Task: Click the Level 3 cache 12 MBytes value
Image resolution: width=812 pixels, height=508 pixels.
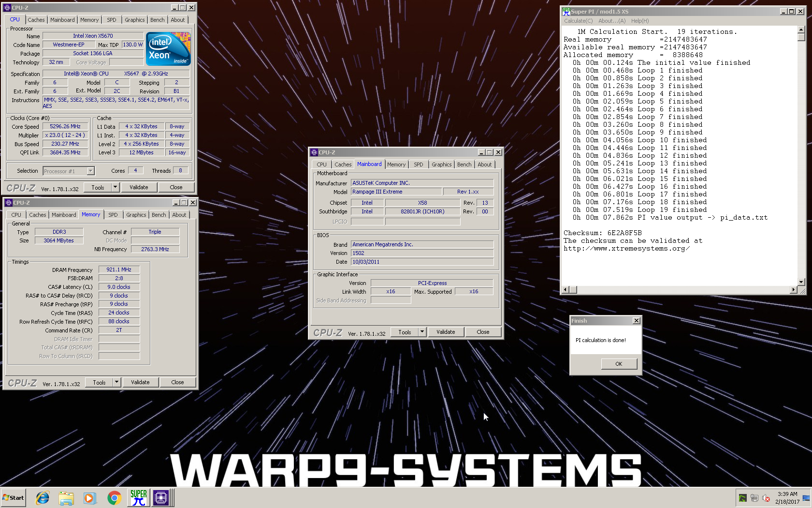Action: click(141, 152)
